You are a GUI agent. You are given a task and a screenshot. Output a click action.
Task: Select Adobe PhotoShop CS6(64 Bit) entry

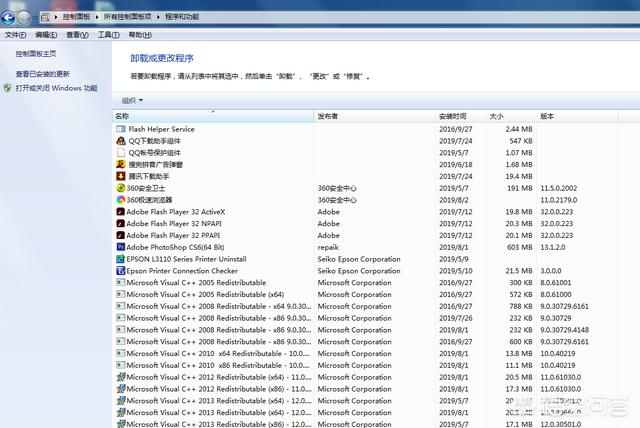175,247
